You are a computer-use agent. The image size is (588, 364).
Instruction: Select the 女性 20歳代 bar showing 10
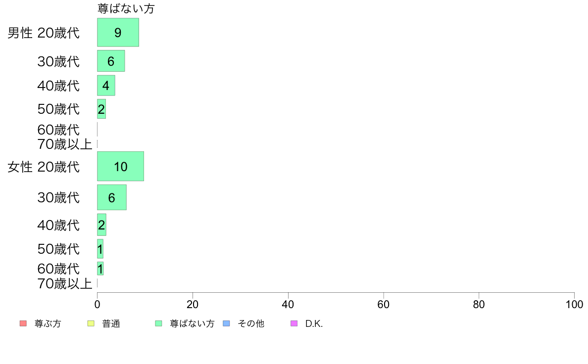[x=120, y=166]
